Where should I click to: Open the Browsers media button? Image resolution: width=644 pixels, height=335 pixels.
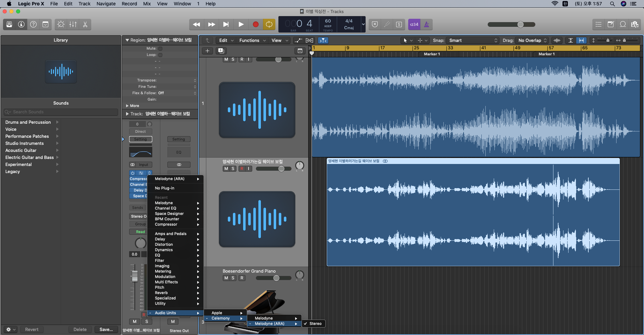coord(635,24)
